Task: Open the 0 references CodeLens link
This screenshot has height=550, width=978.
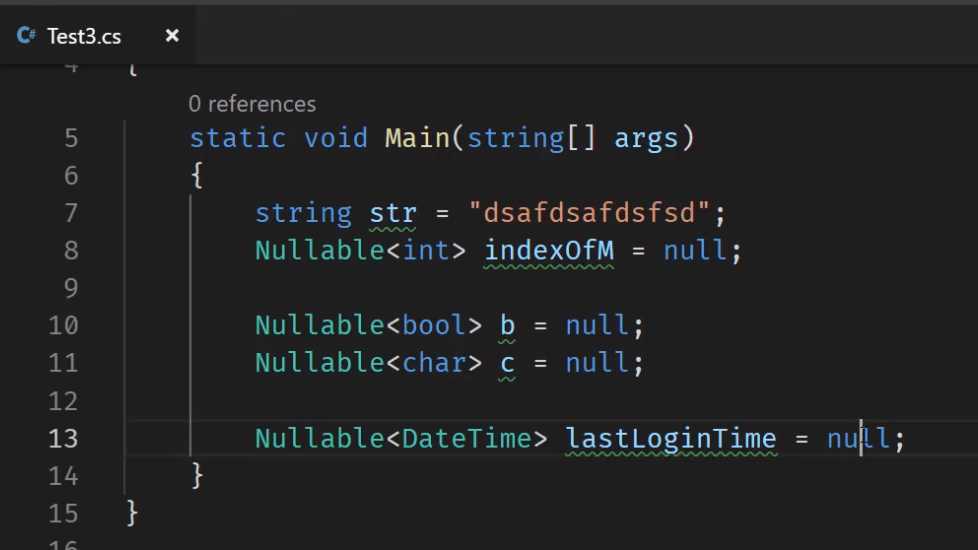Action: [x=252, y=104]
